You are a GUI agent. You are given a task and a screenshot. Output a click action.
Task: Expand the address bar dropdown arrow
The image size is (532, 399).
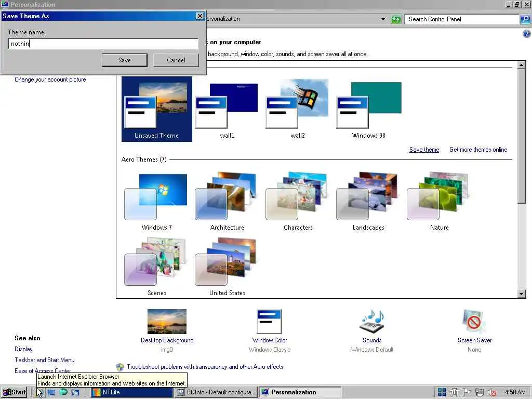(x=383, y=19)
